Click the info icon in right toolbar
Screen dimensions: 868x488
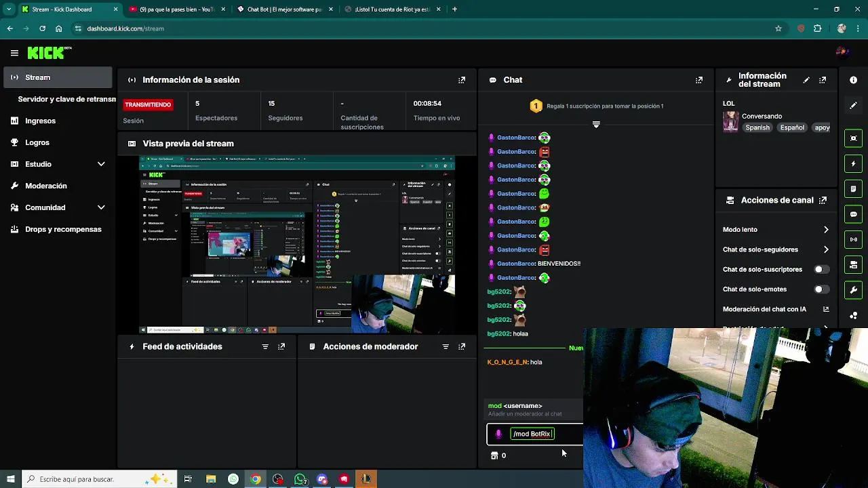853,80
